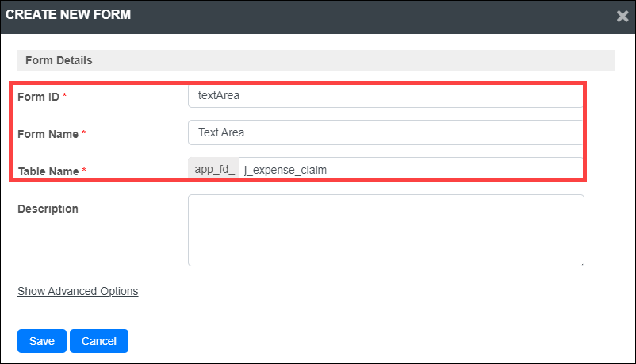Close the Create New Form dialog
This screenshot has height=364, width=636.
coord(623,16)
